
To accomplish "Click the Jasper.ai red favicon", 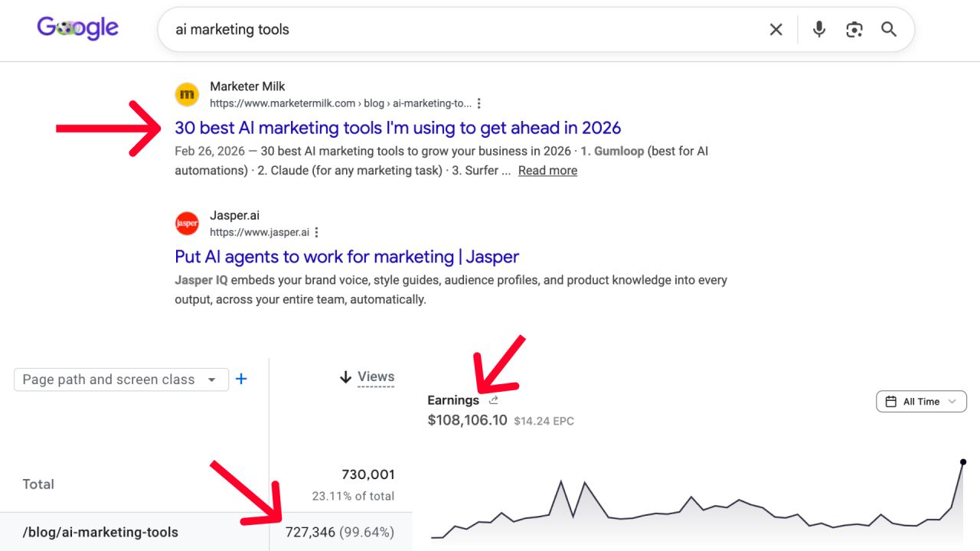I will (188, 223).
